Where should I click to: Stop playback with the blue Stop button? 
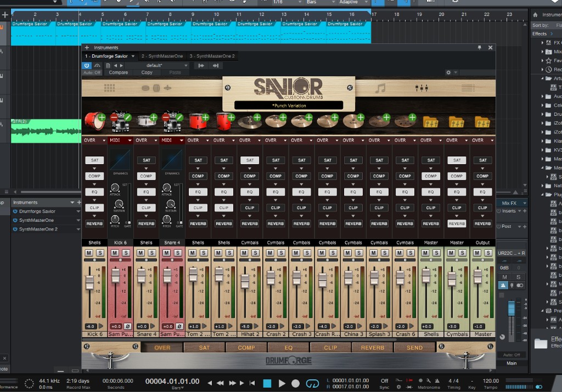point(267,383)
